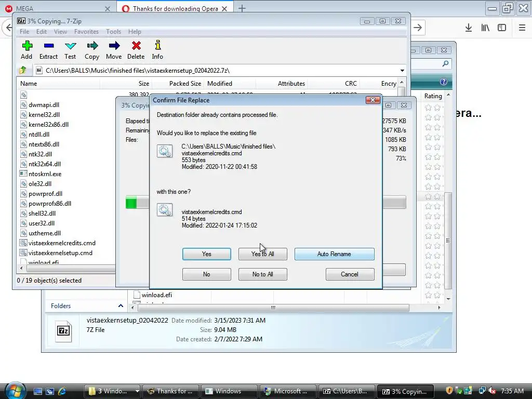Click the Explorer help question mark icon

click(x=443, y=82)
